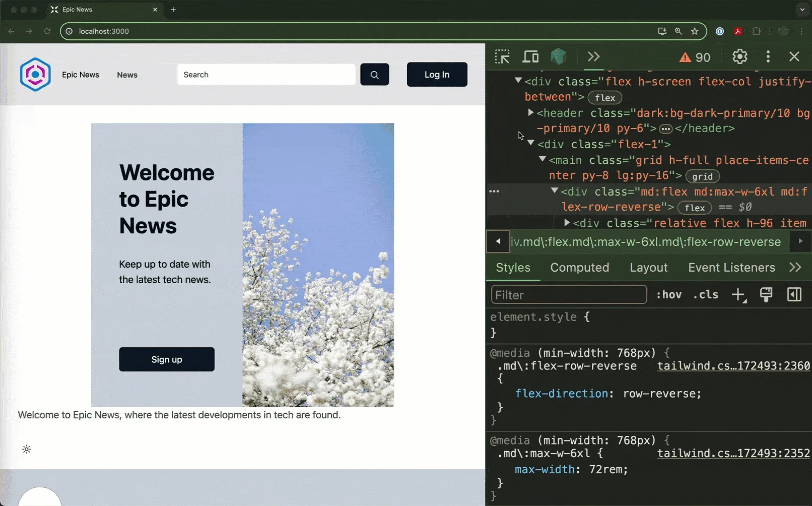Add a new style rule plus icon
This screenshot has height=506, width=812.
[x=738, y=295]
